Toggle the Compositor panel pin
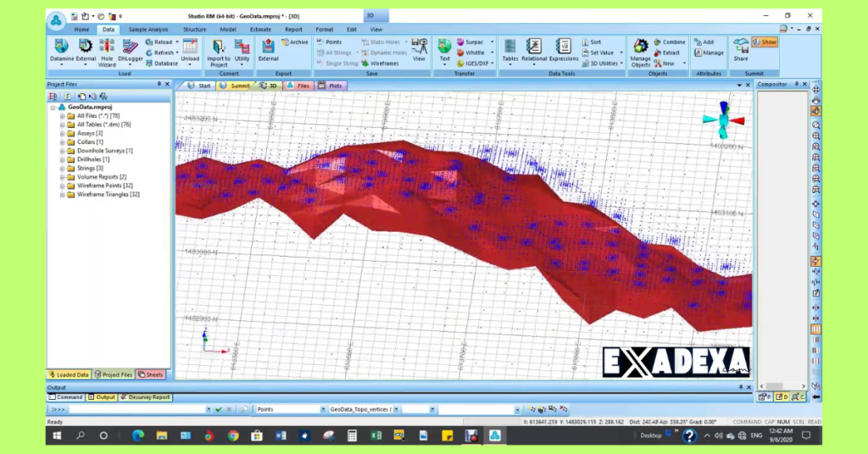Image resolution: width=868 pixels, height=454 pixels. 797,85
